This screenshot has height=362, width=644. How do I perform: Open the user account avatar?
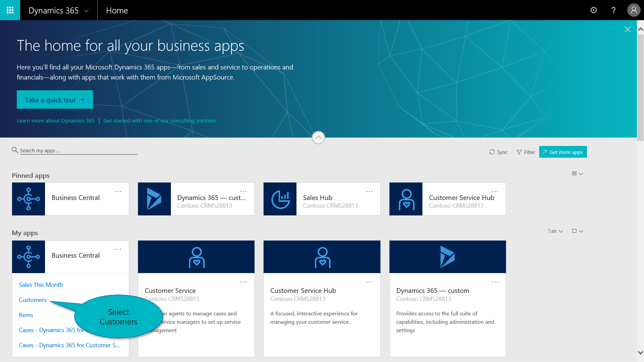pyautogui.click(x=633, y=10)
